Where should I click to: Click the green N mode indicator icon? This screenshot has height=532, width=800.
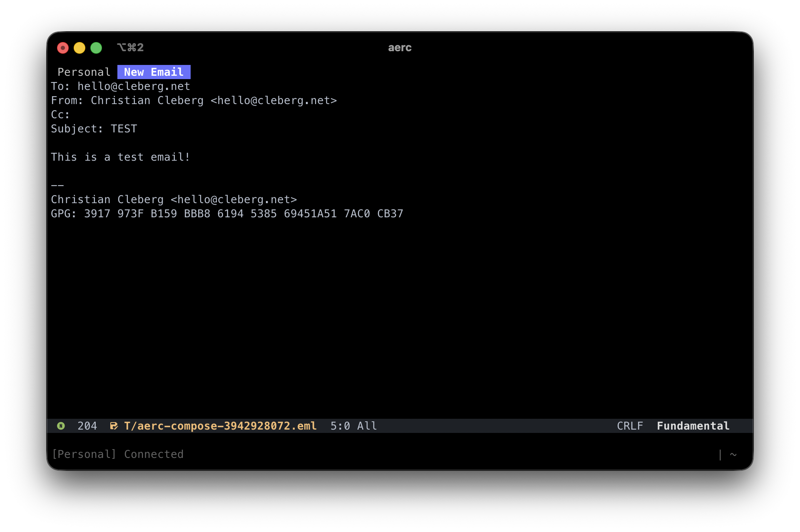tap(61, 425)
